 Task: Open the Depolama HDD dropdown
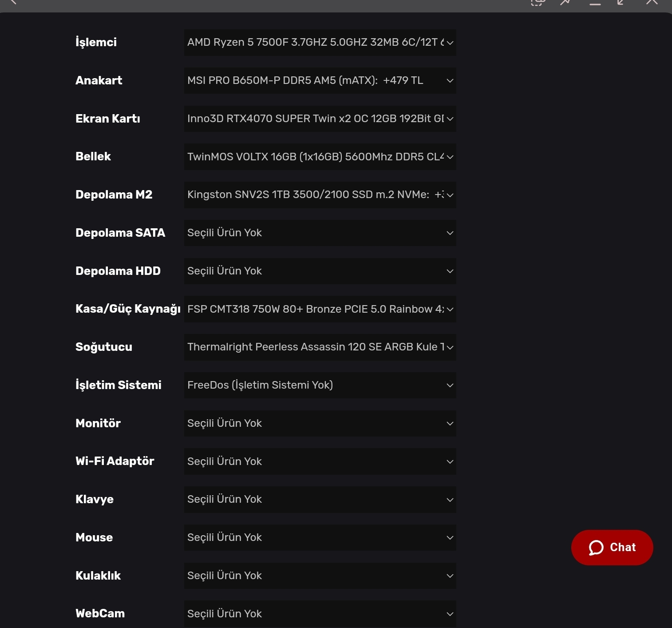pyautogui.click(x=320, y=271)
